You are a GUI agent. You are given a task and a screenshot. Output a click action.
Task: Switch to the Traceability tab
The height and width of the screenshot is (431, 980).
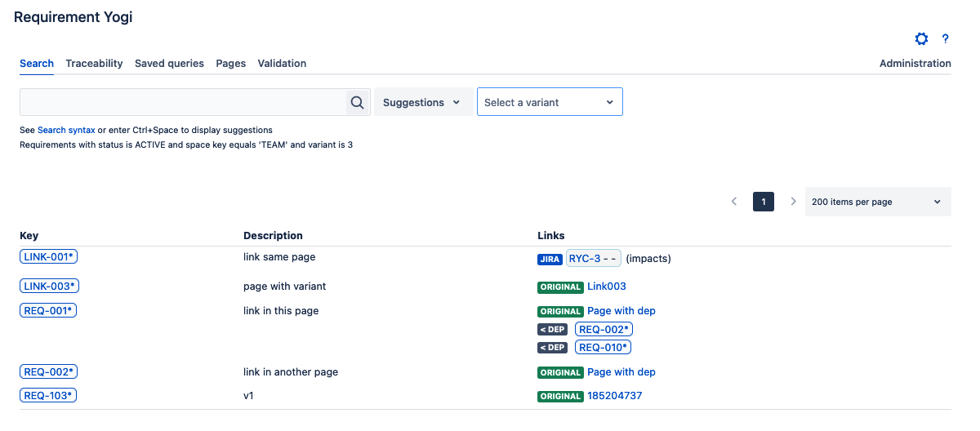(x=94, y=64)
